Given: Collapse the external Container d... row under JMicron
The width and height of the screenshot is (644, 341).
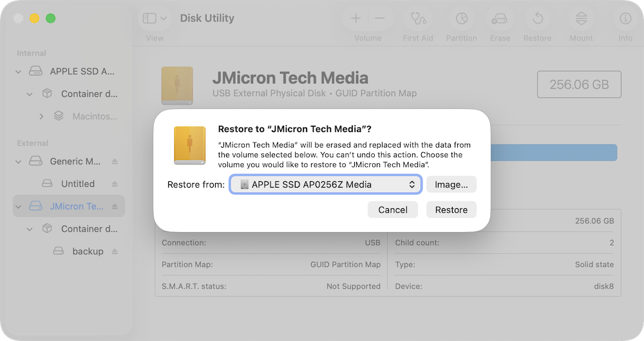Looking at the screenshot, I should click(30, 229).
